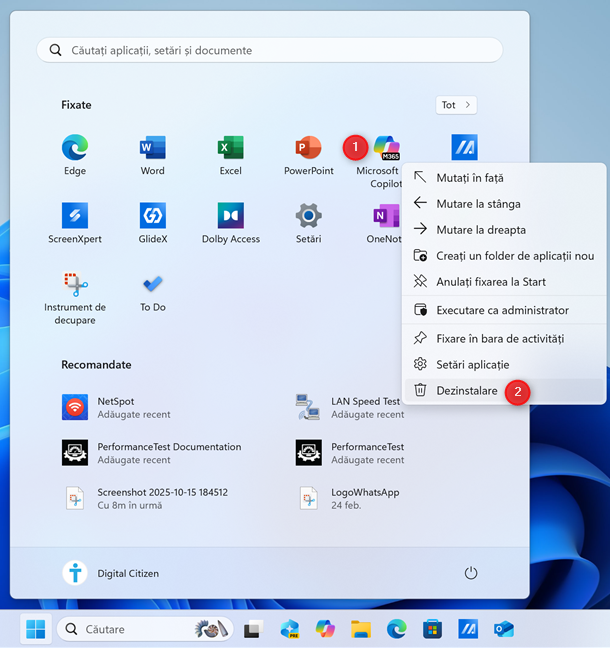Expand the Tot all apps button
The image size is (610, 648).
[456, 105]
